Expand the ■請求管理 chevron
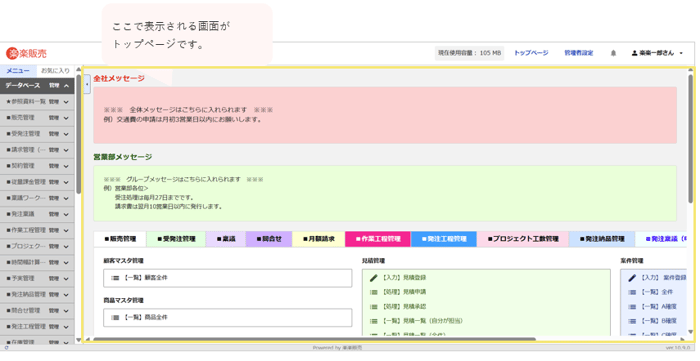This screenshot has width=700, height=361. coord(66,150)
